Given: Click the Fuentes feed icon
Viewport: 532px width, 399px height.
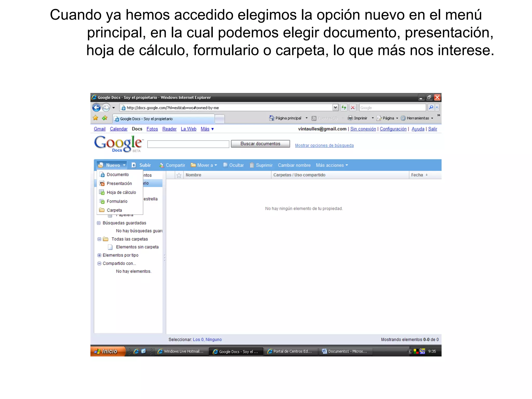Looking at the screenshot, I should pyautogui.click(x=314, y=118).
